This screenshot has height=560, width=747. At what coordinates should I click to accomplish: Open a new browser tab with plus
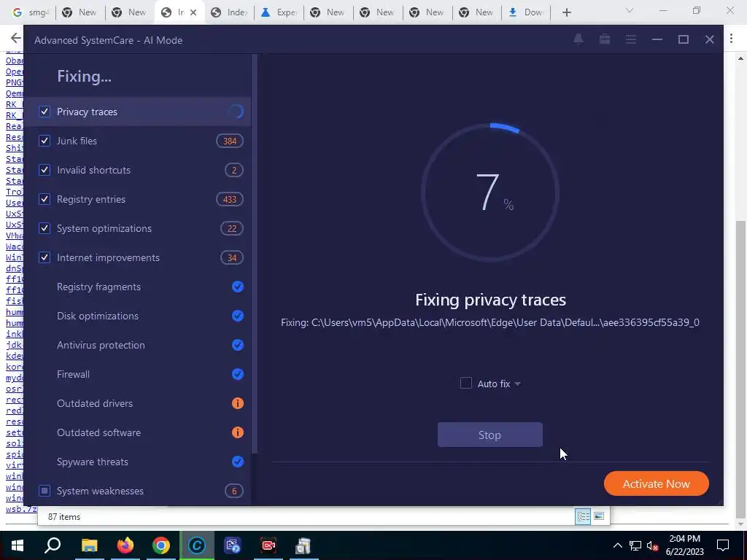pos(566,12)
